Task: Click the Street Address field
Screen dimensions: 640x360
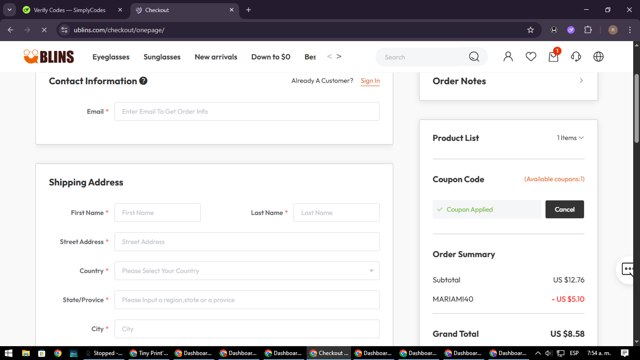Action: [247, 242]
